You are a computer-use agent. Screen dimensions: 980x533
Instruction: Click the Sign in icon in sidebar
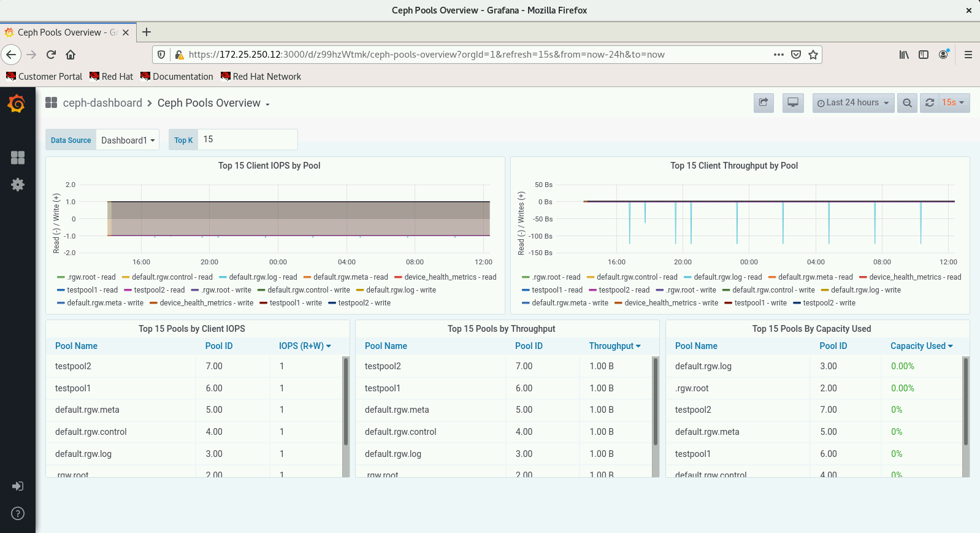coord(18,486)
